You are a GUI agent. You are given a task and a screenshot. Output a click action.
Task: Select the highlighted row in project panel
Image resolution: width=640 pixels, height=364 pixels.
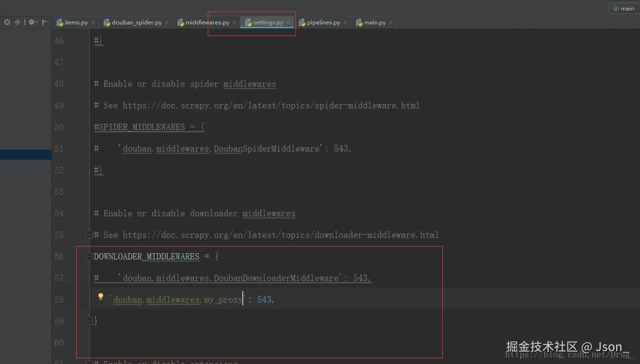point(25,154)
